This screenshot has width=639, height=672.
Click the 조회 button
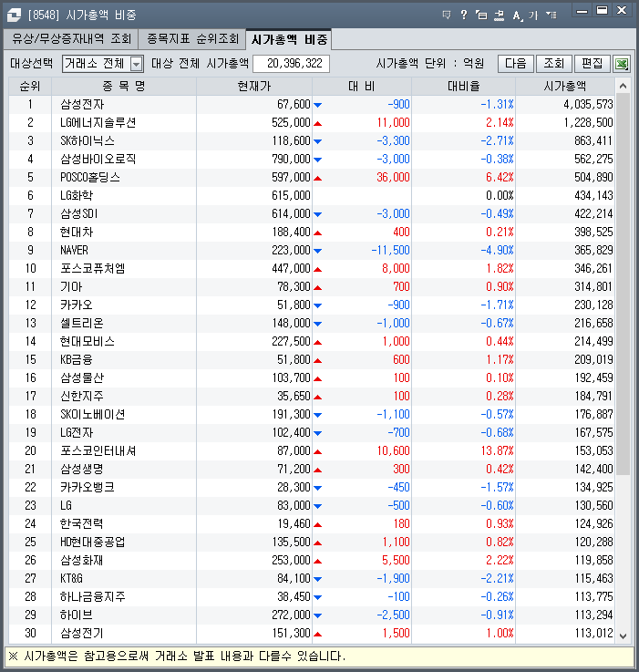point(553,64)
